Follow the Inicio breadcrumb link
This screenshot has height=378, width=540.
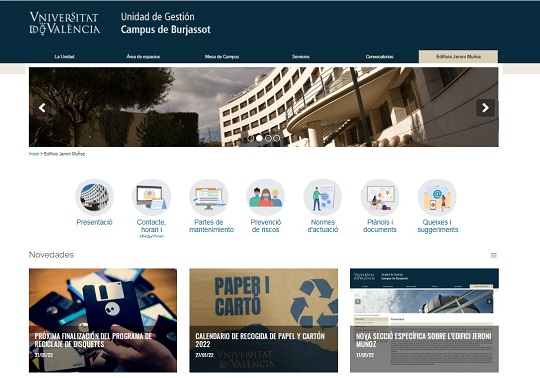(34, 154)
